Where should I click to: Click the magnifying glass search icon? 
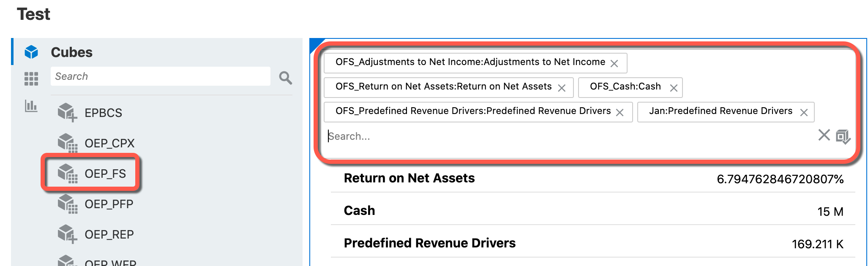tap(285, 78)
